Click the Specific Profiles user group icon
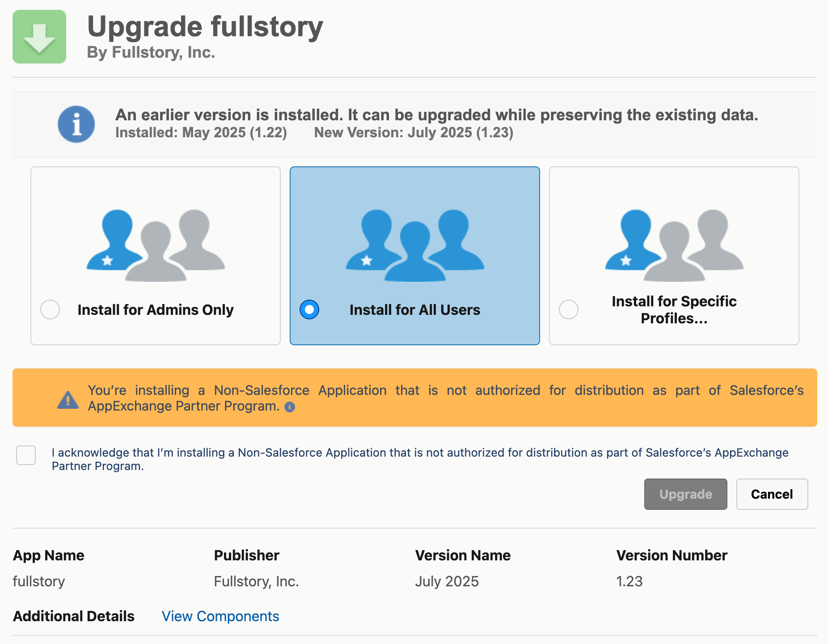This screenshot has width=828, height=644. pyautogui.click(x=674, y=245)
